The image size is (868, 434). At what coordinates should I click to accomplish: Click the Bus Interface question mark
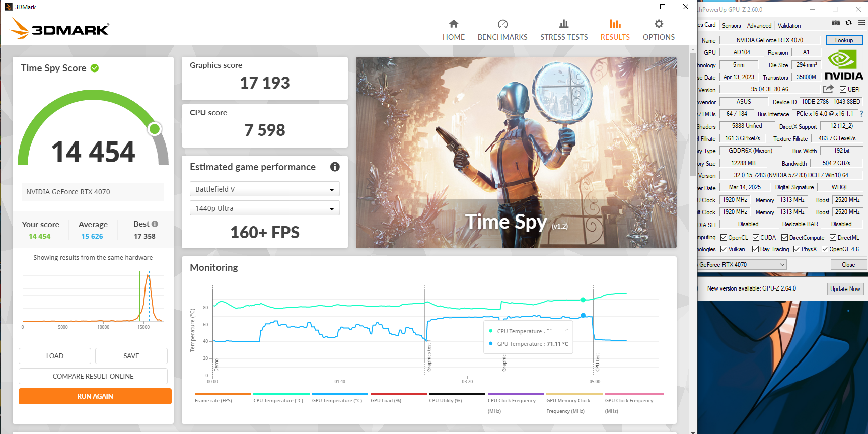[x=861, y=114]
